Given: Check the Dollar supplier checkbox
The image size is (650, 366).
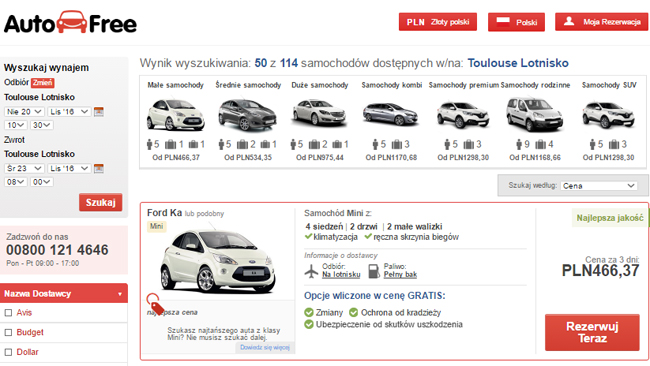Looking at the screenshot, I should coord(8,352).
